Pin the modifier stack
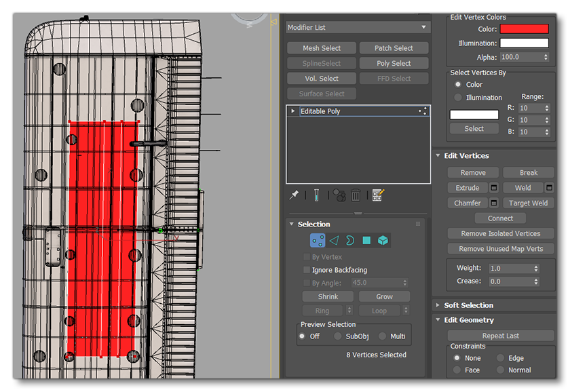The width and height of the screenshot is (570, 392). pos(294,195)
